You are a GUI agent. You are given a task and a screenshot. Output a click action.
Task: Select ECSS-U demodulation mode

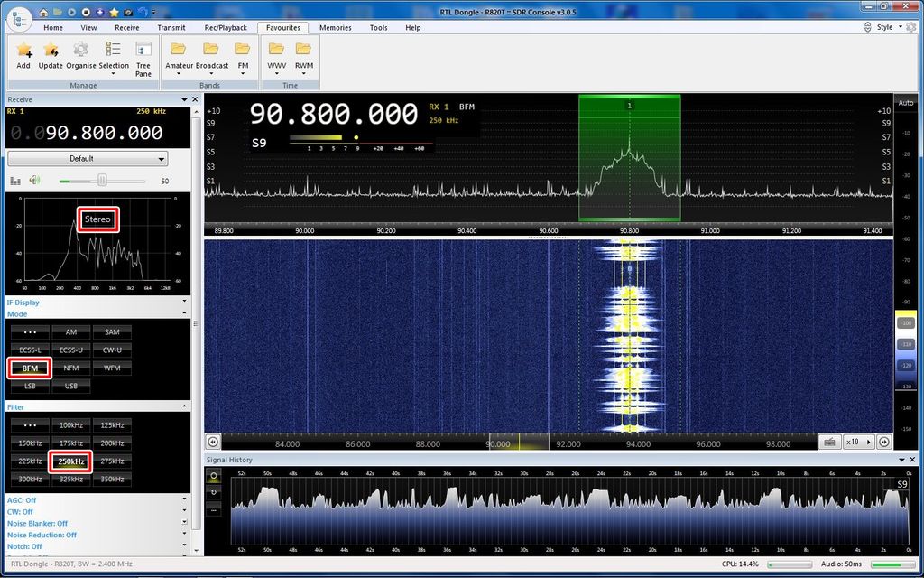click(x=71, y=350)
